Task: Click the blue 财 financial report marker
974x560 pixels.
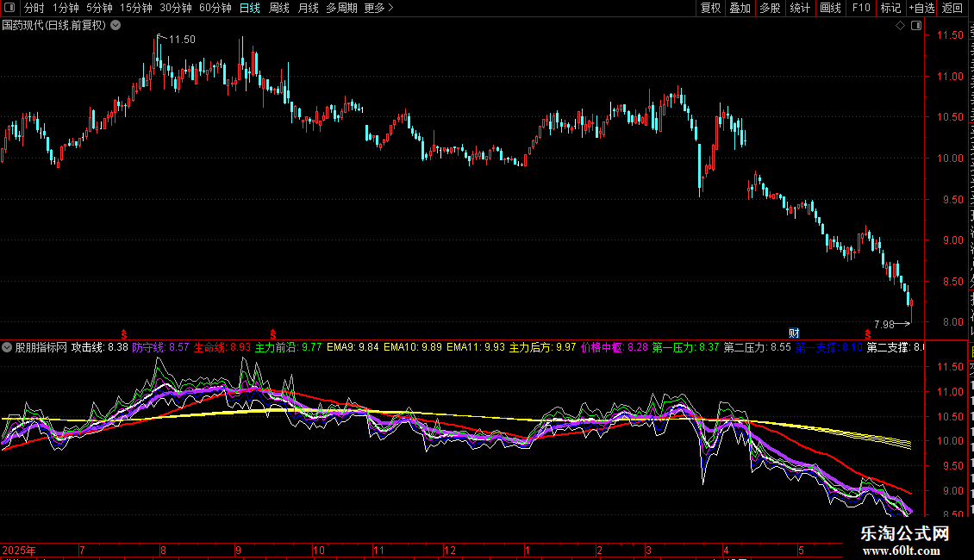Action: tap(794, 333)
